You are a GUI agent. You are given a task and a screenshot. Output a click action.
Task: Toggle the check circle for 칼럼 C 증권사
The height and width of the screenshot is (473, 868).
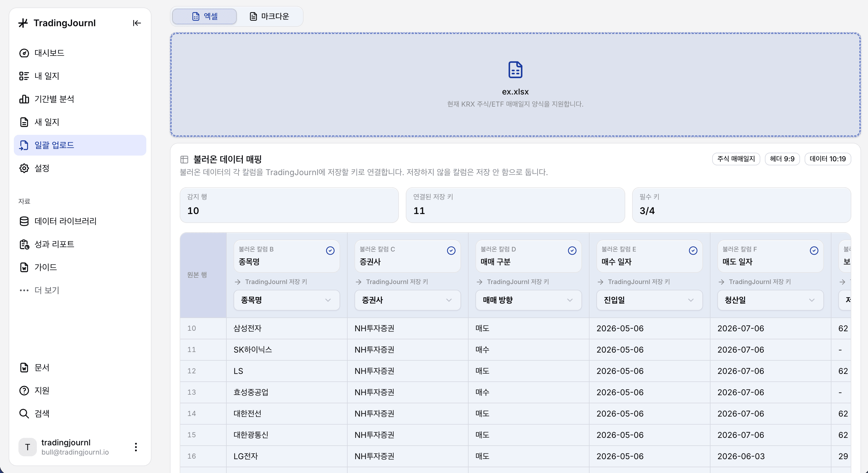tap(451, 251)
